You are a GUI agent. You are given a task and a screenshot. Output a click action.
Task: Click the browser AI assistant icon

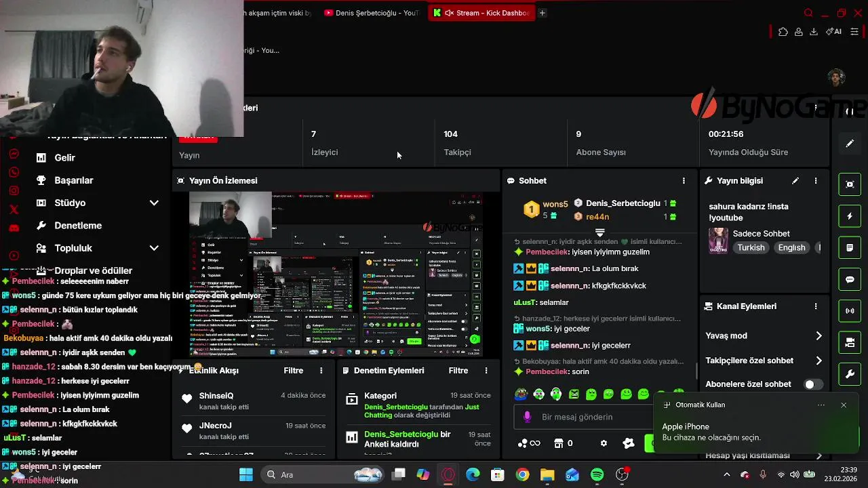tap(833, 32)
